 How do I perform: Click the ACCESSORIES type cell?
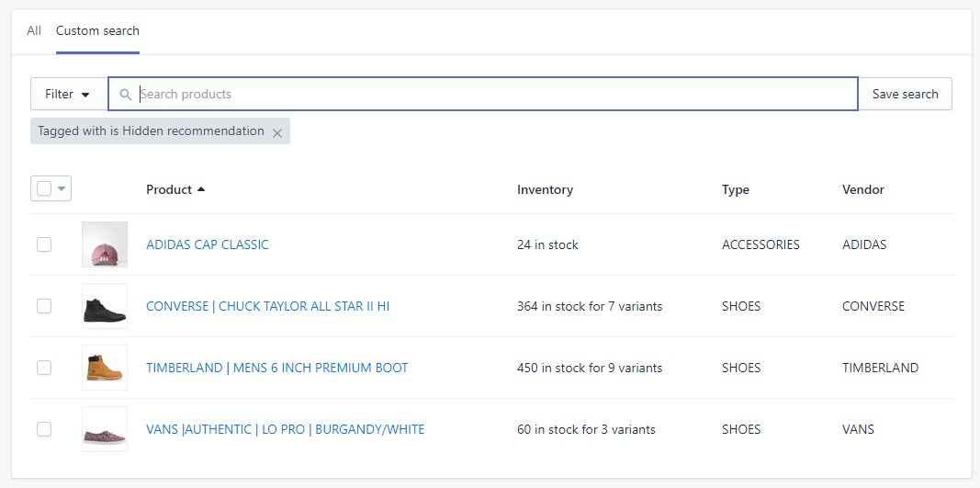(x=760, y=244)
